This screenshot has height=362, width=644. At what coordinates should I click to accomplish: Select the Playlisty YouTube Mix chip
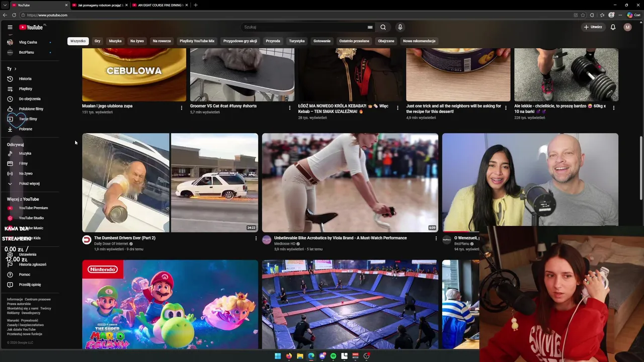197,41
